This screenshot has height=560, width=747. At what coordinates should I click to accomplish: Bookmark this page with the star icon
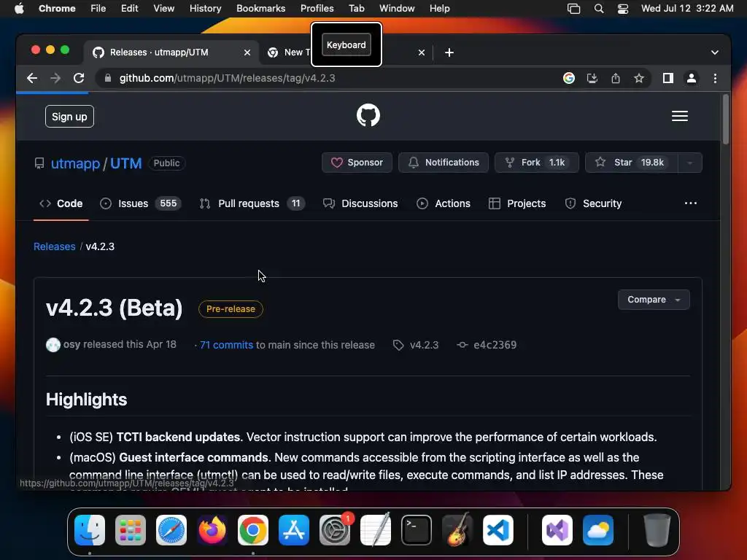pyautogui.click(x=639, y=78)
